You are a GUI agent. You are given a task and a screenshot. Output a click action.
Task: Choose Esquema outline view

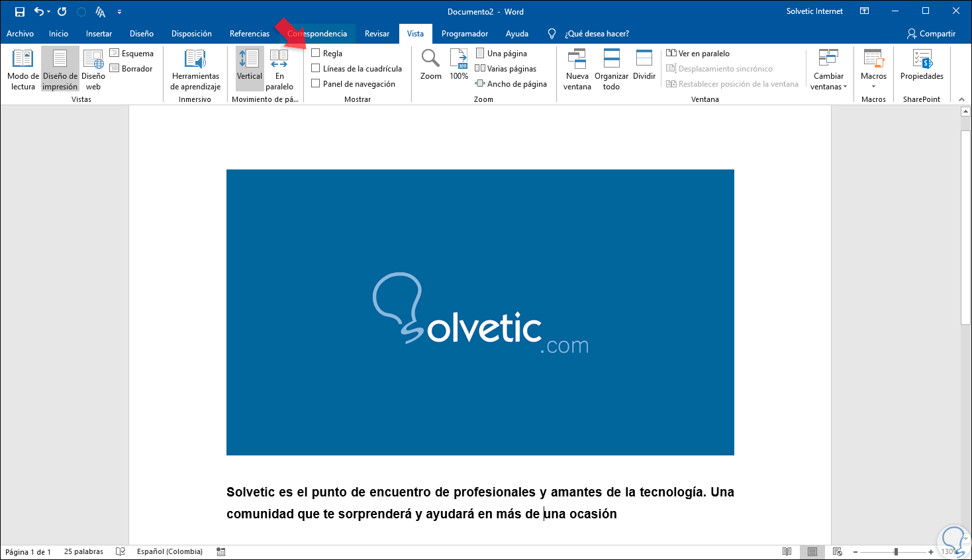(132, 54)
